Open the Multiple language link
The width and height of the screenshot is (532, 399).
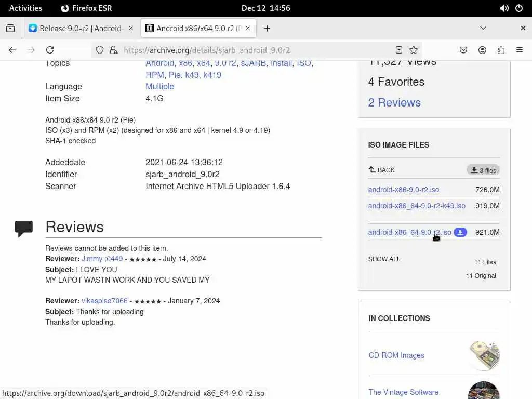(x=160, y=87)
